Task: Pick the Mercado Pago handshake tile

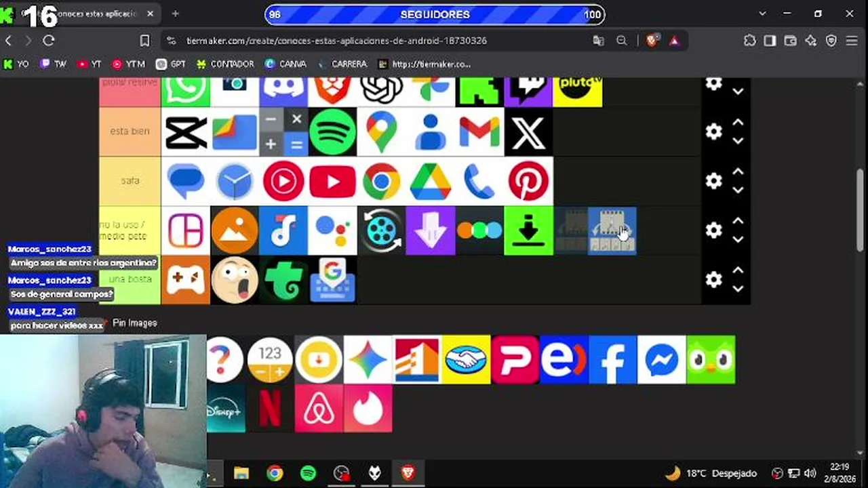Action: tap(466, 359)
